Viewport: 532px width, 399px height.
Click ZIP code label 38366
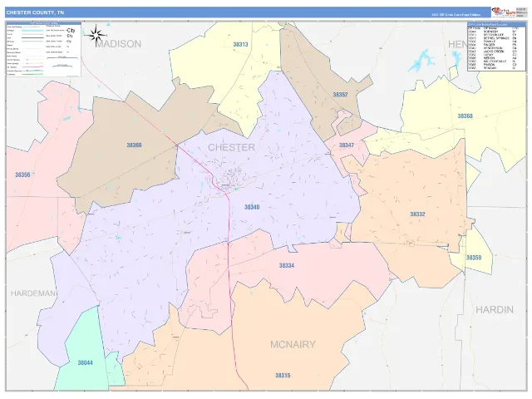pos(134,145)
